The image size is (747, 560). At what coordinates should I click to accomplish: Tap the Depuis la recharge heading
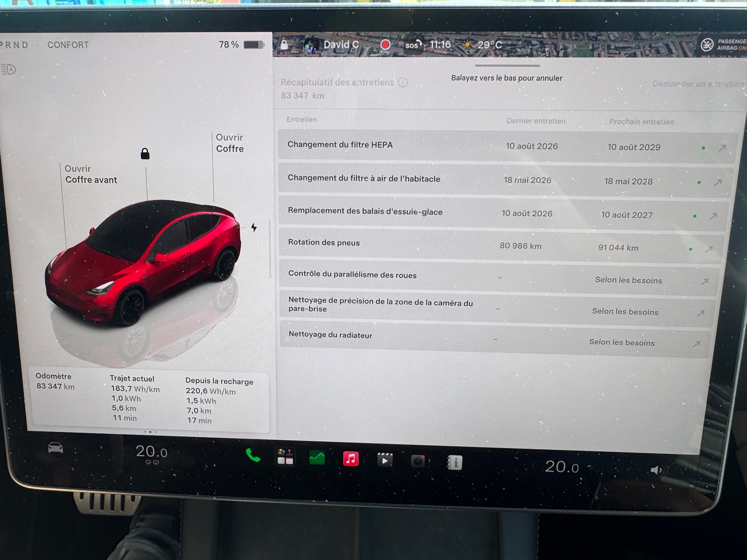coord(219,381)
